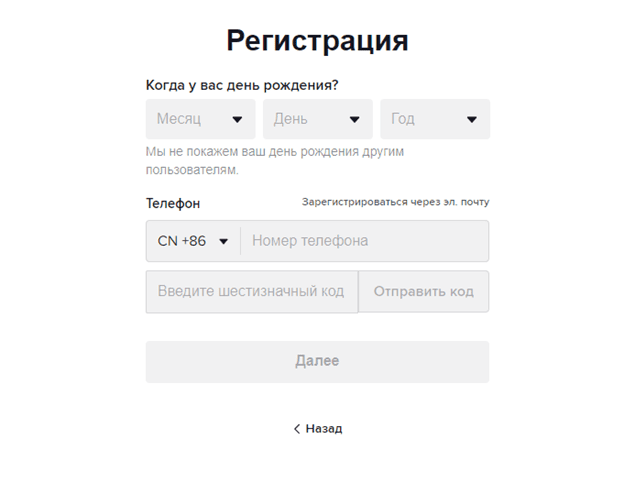Click the Регистрация page heading
Screen dimensions: 624x483
pos(317,40)
